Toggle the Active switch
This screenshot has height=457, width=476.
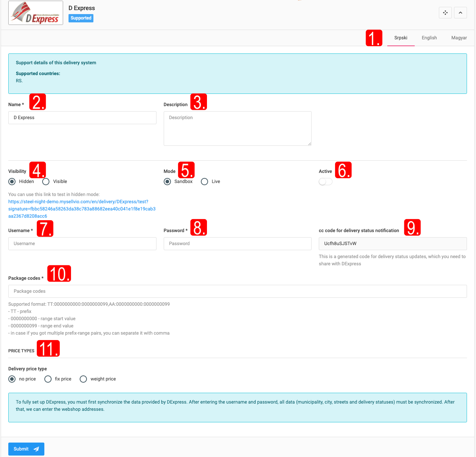tap(325, 182)
